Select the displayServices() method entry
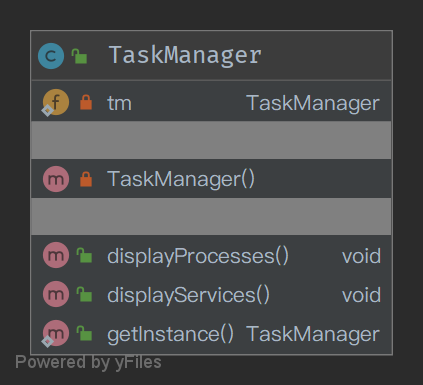This screenshot has width=423, height=385. pyautogui.click(x=211, y=294)
